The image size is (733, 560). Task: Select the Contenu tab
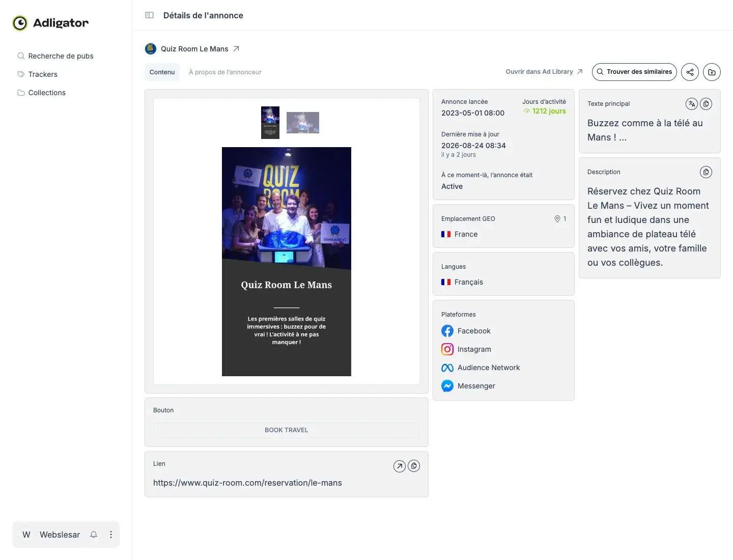(x=162, y=72)
